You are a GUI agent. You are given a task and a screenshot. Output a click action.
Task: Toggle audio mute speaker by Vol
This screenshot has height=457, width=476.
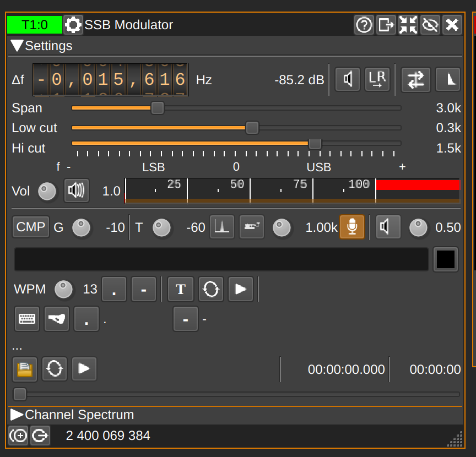pos(77,191)
